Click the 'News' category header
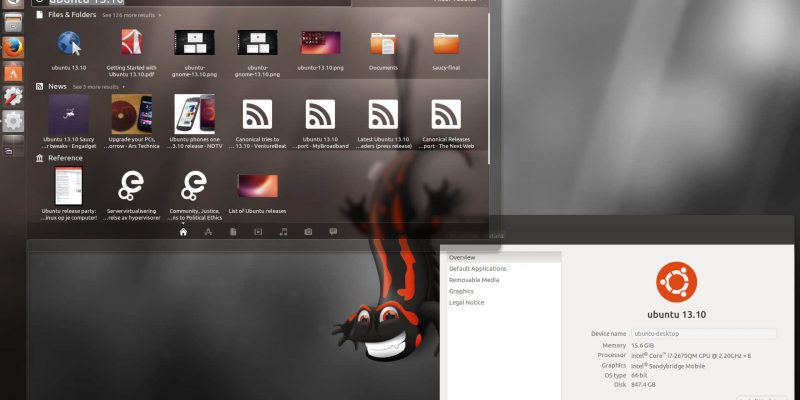The height and width of the screenshot is (400, 800). [x=57, y=87]
